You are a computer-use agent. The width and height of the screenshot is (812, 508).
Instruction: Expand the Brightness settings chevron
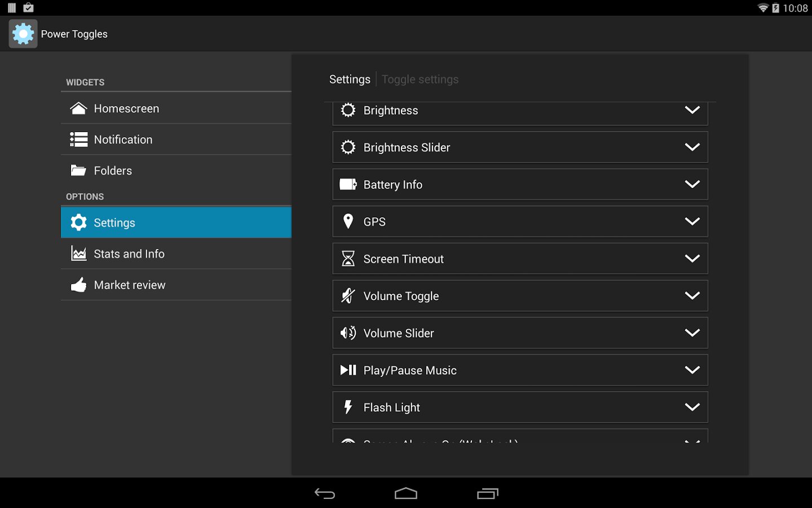pyautogui.click(x=692, y=110)
